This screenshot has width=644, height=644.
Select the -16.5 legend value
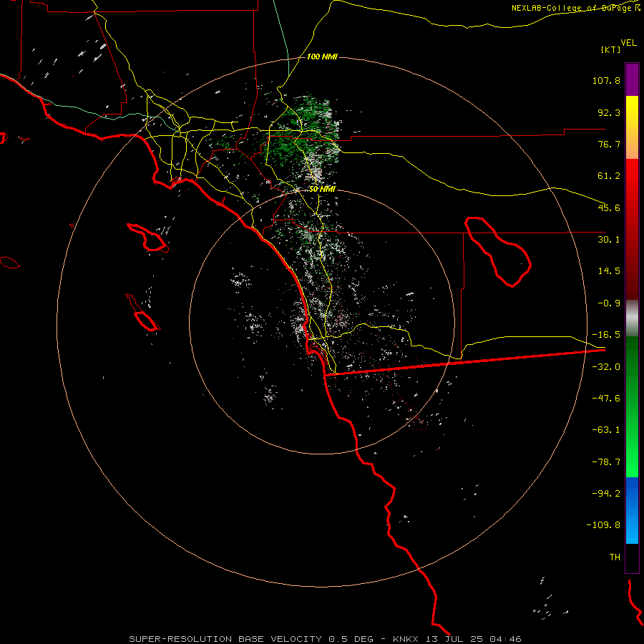click(x=606, y=335)
